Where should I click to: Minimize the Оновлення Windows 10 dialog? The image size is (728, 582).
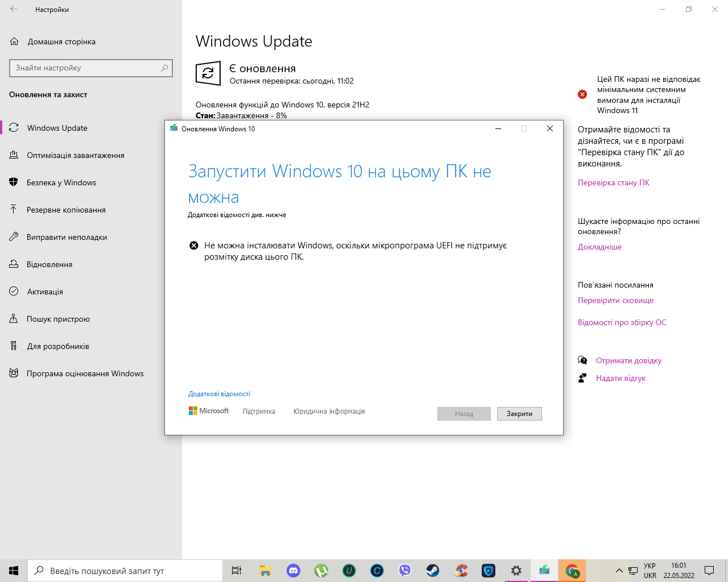[x=498, y=128]
